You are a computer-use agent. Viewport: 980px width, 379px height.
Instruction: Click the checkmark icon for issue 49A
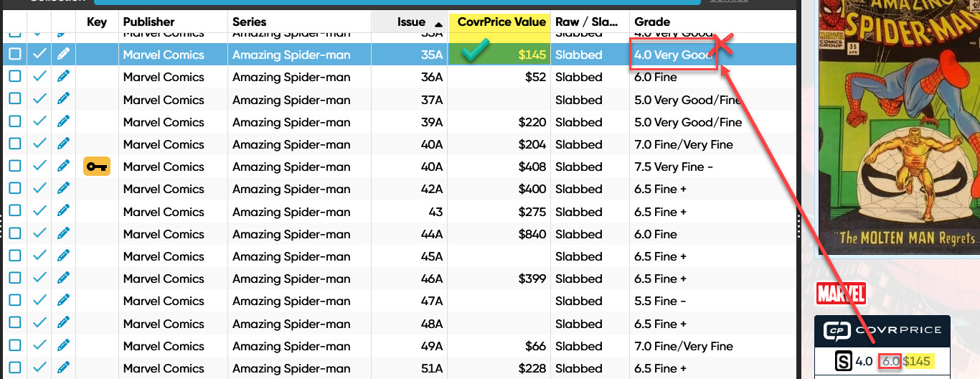tap(39, 346)
